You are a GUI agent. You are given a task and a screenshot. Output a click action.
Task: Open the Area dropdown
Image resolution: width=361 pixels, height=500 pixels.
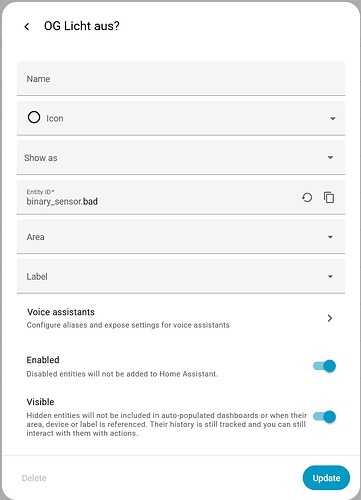click(x=181, y=237)
